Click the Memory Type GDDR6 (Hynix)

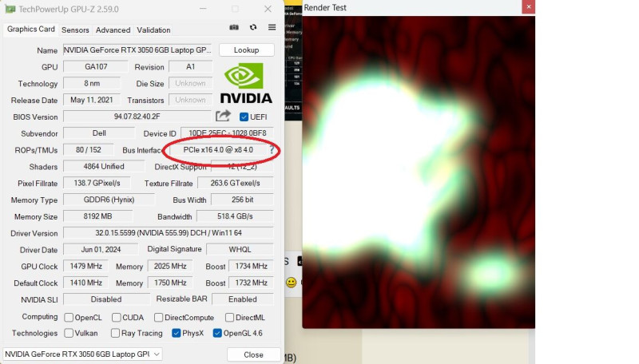(109, 200)
